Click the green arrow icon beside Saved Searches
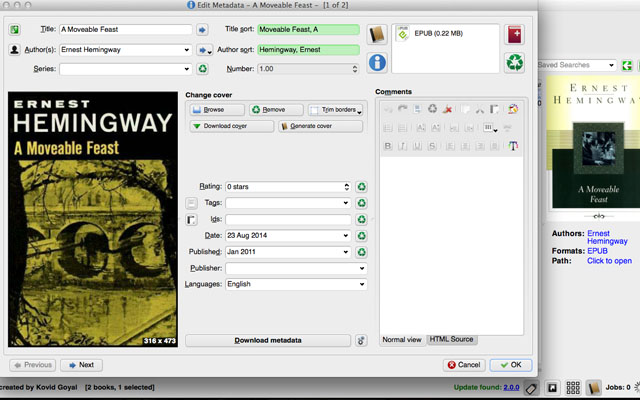 [x=627, y=65]
